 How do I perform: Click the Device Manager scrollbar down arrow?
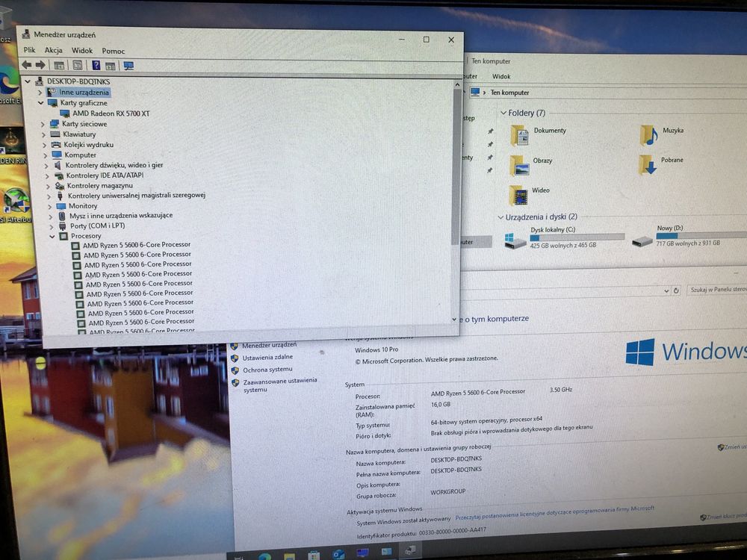(x=454, y=320)
